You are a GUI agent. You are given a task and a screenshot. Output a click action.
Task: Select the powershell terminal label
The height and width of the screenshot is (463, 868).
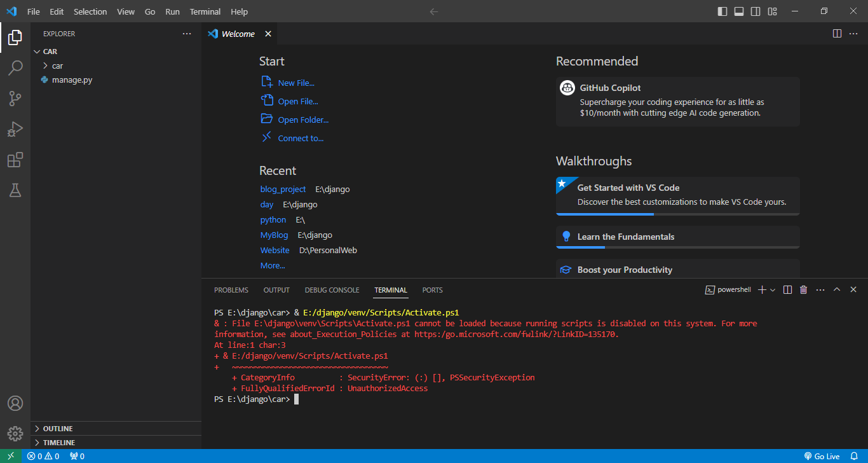tap(728, 289)
